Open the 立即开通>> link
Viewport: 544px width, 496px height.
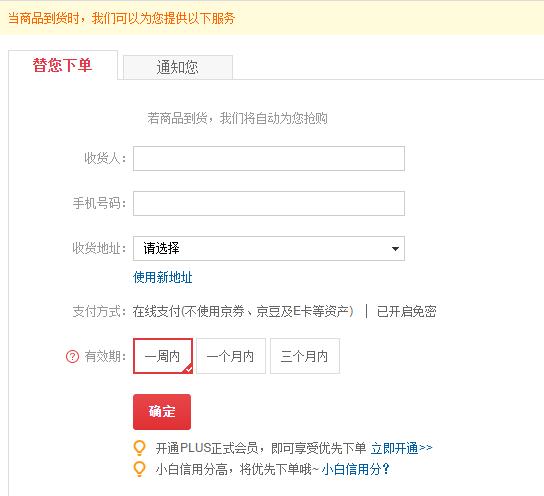pyautogui.click(x=401, y=448)
